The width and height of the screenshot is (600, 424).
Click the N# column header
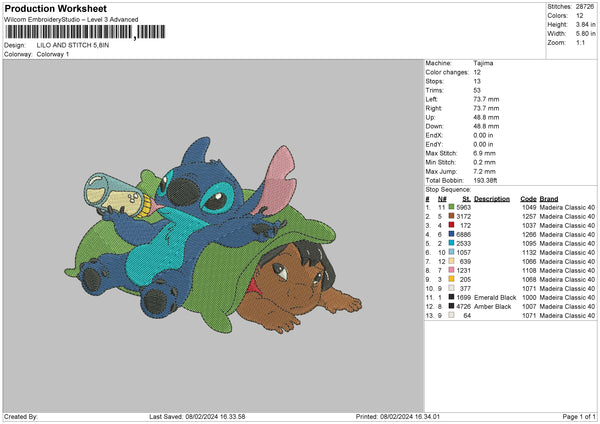[442, 199]
